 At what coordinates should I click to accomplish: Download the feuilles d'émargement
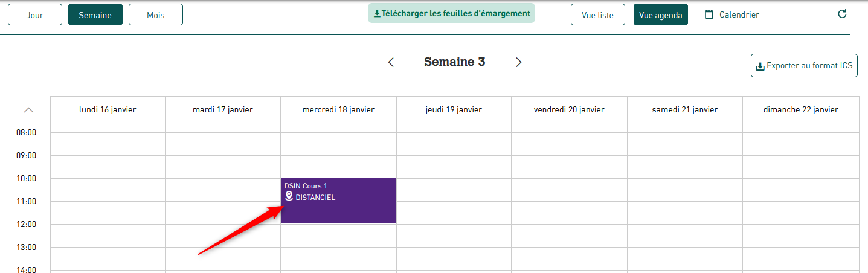tap(452, 13)
